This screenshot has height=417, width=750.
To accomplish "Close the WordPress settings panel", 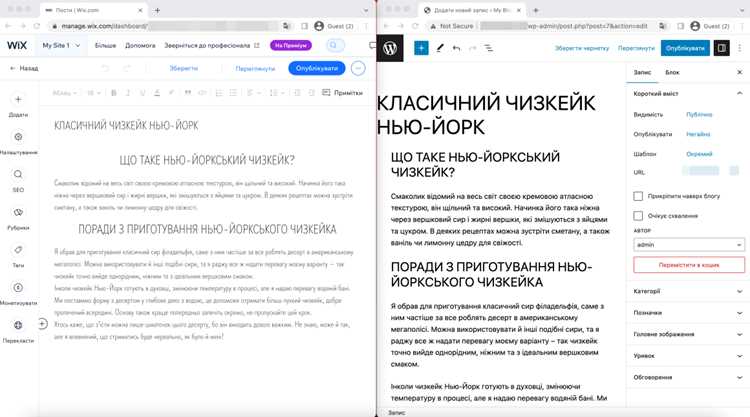I will coord(739,72).
